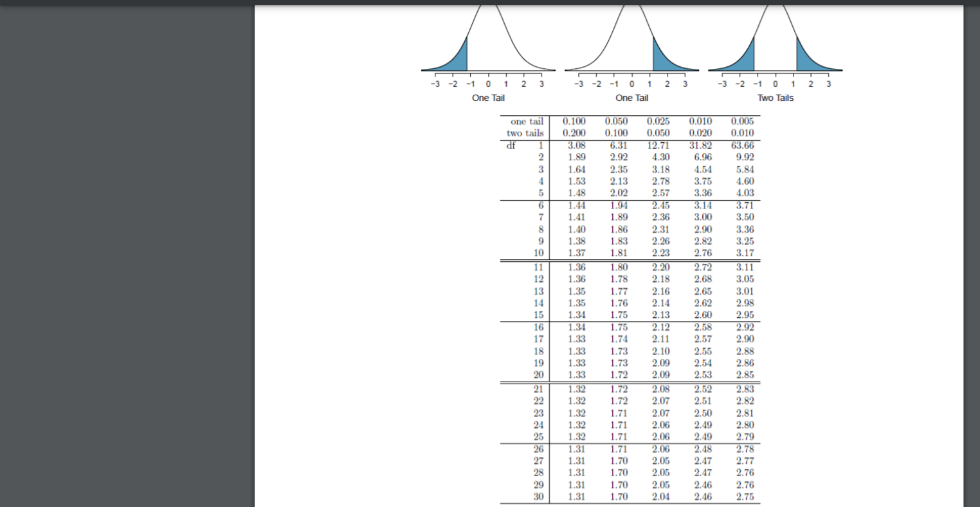This screenshot has width=980, height=507.
Task: Click the value 2.85 in df row 20
Action: coord(745,374)
